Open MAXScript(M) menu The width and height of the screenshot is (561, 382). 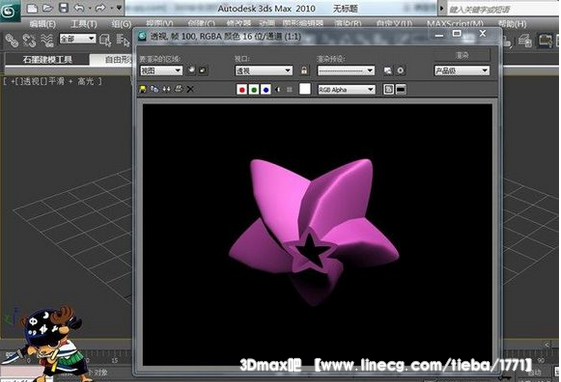click(455, 24)
